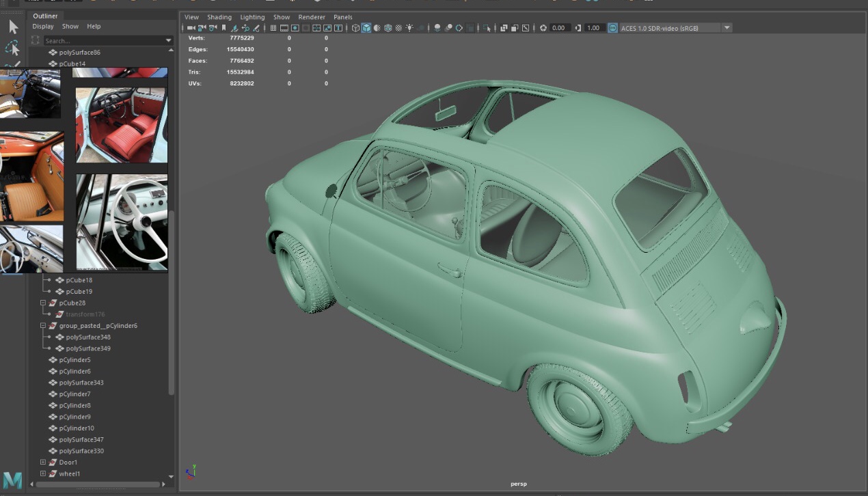
Task: Click the use all lights icon
Action: coord(410,28)
